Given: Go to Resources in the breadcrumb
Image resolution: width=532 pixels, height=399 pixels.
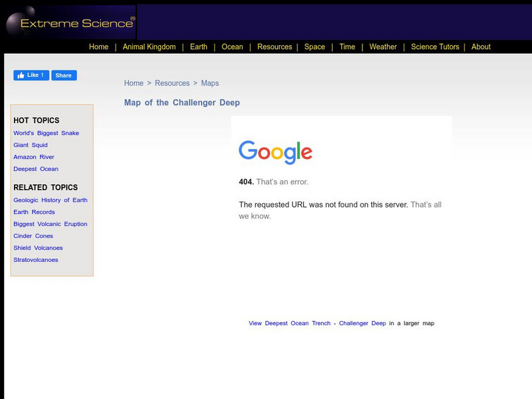Looking at the screenshot, I should coord(172,83).
